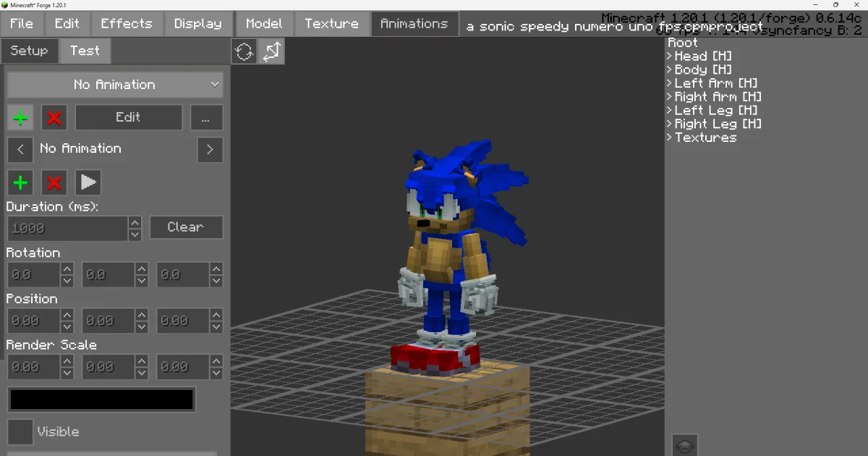
Task: Increase the third Position value
Action: coord(216,316)
